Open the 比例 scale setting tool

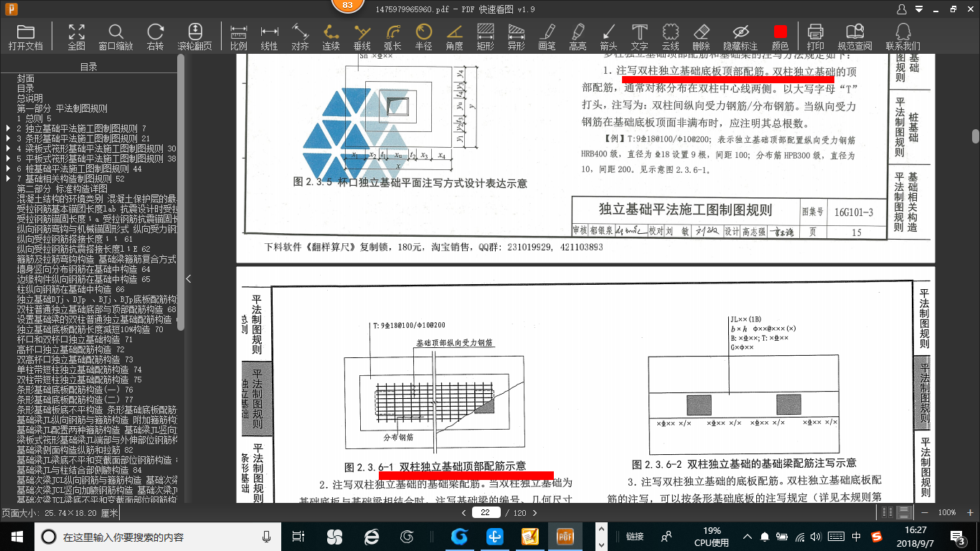tap(239, 37)
